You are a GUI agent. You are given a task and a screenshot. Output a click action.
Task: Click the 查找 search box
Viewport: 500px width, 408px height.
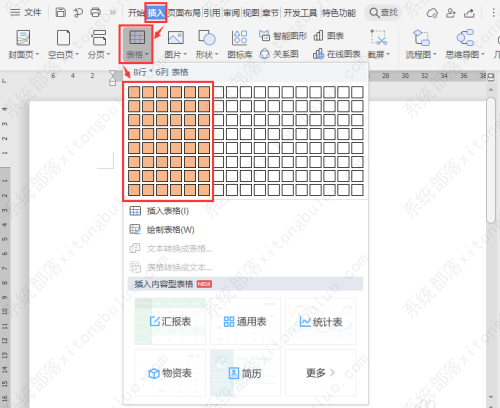pyautogui.click(x=383, y=13)
